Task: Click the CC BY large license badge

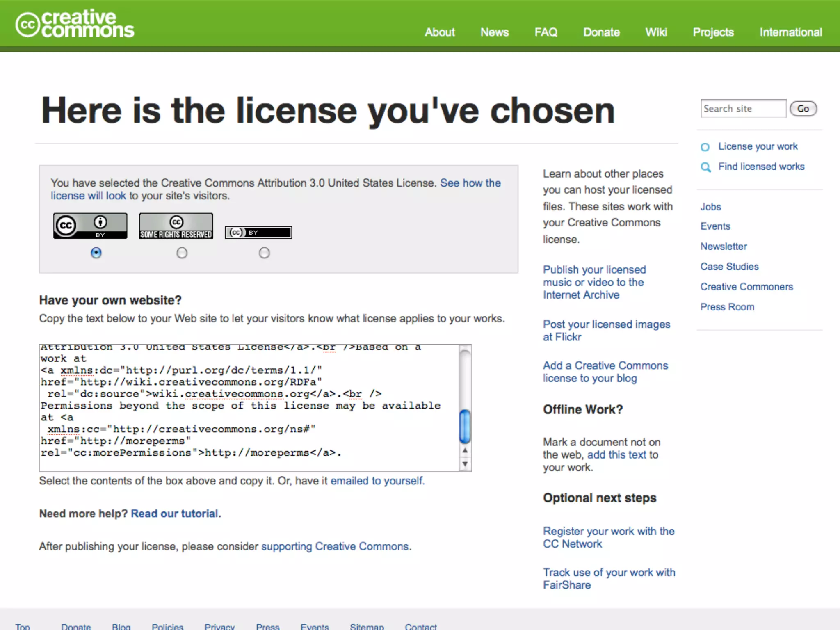Action: pyautogui.click(x=90, y=226)
